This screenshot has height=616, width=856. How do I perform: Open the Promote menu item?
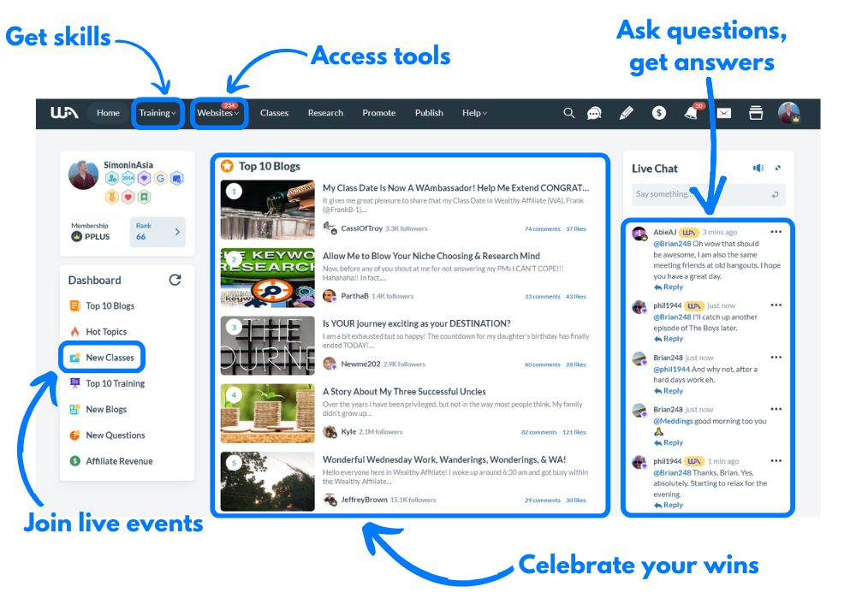tap(379, 113)
